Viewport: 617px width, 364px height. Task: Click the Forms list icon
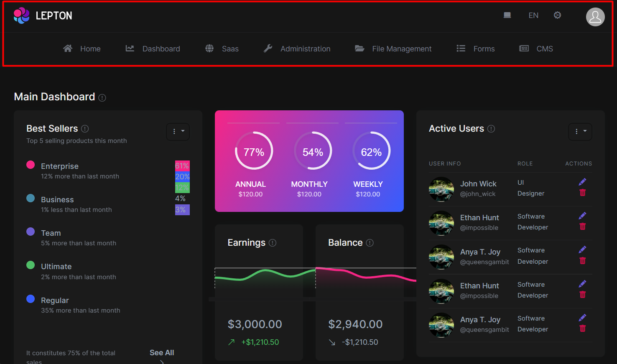pos(461,48)
